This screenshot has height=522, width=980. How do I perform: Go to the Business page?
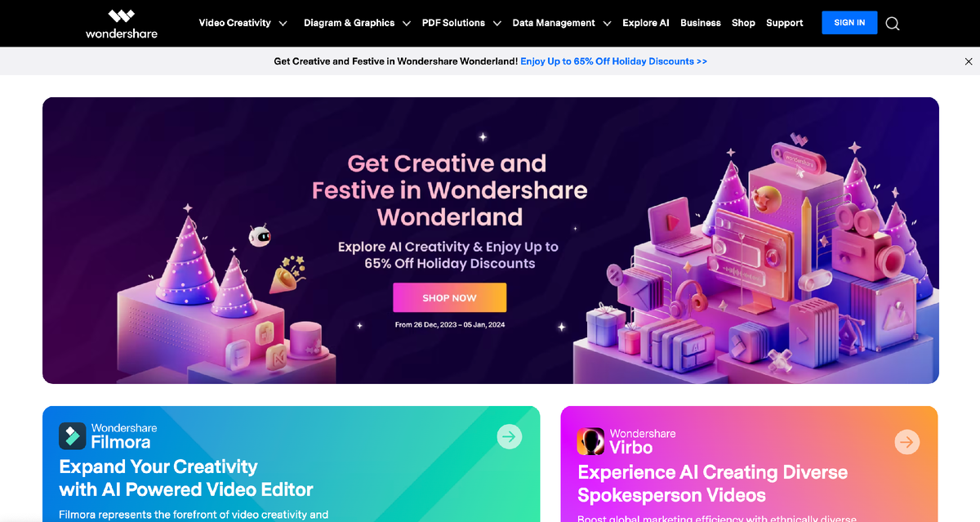click(x=701, y=23)
